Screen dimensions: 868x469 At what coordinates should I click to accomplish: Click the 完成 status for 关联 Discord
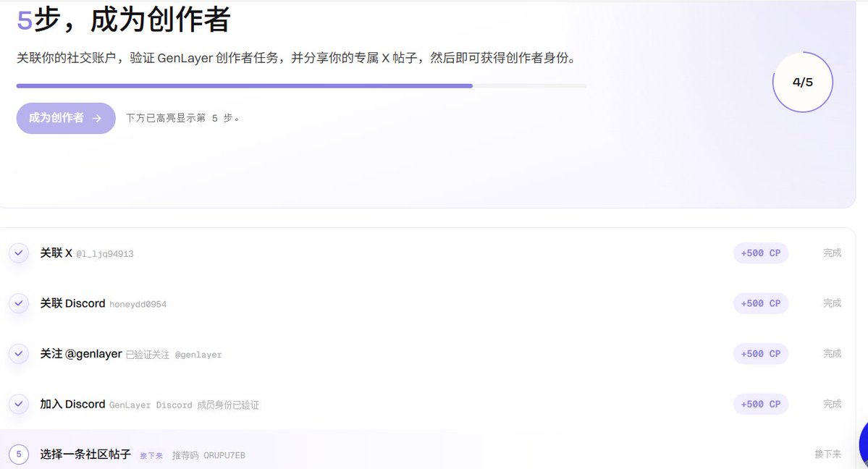tap(832, 303)
